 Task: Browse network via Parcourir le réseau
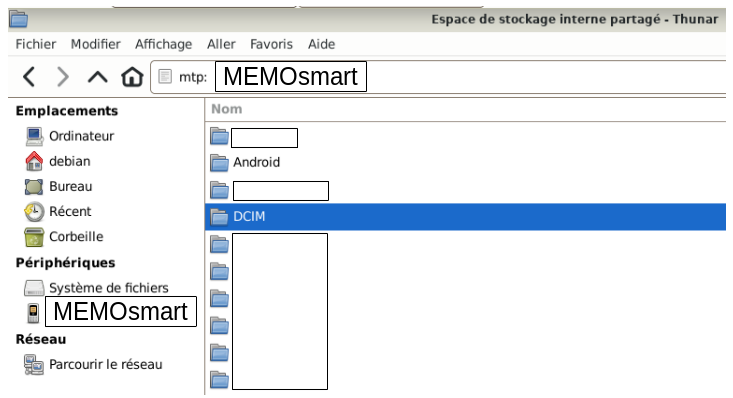93,365
